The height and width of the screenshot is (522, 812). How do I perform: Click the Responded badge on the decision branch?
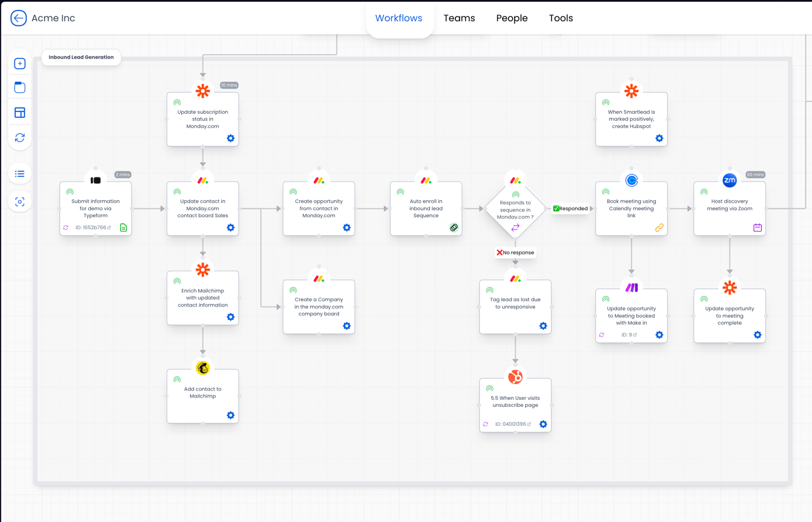(x=570, y=208)
